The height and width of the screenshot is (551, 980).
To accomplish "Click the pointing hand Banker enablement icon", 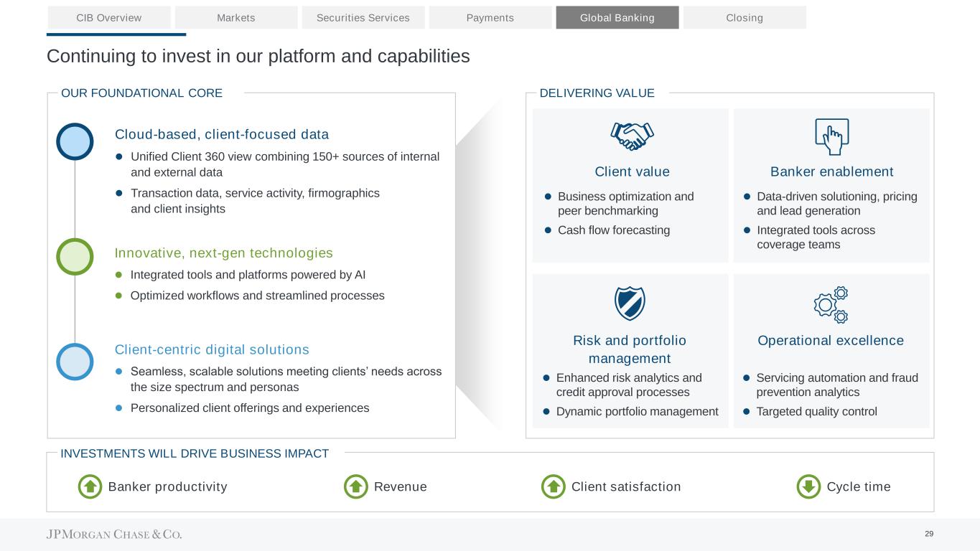I will [x=832, y=136].
